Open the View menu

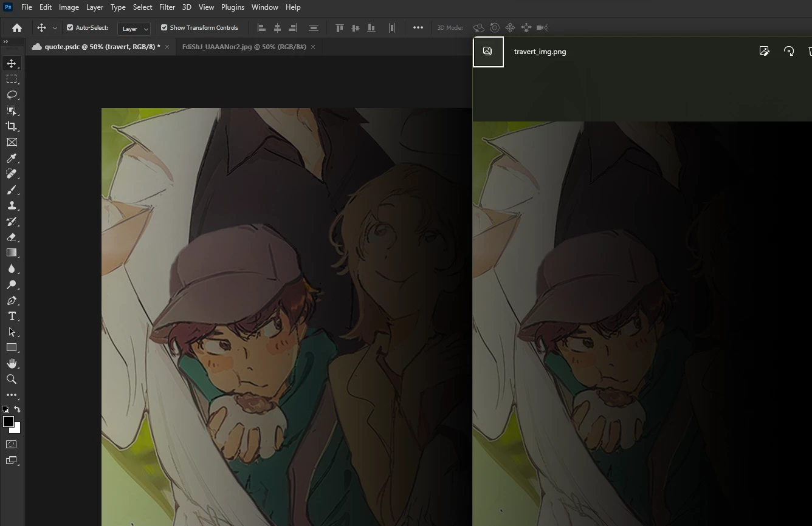coord(207,7)
